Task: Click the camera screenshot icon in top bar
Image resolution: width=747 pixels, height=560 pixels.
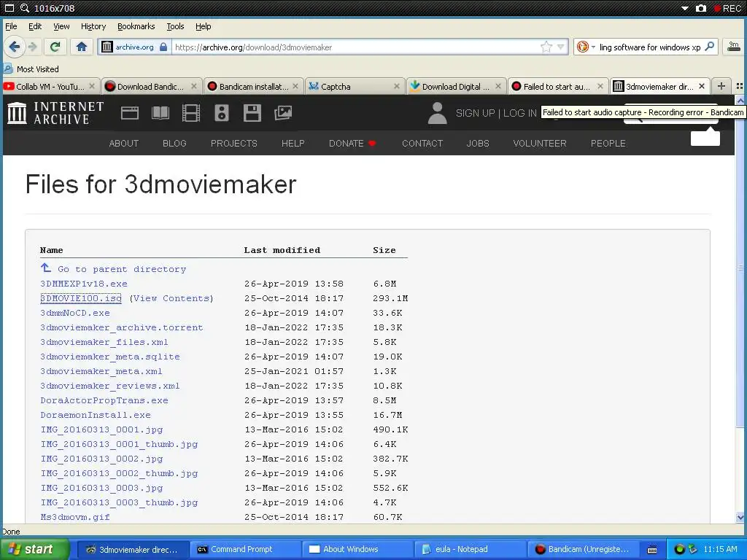Action: click(701, 8)
